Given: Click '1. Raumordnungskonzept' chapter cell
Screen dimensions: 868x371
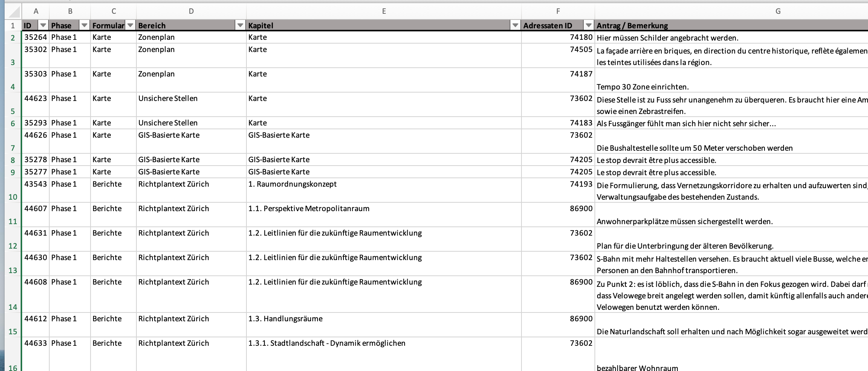Looking at the screenshot, I should 384,190.
